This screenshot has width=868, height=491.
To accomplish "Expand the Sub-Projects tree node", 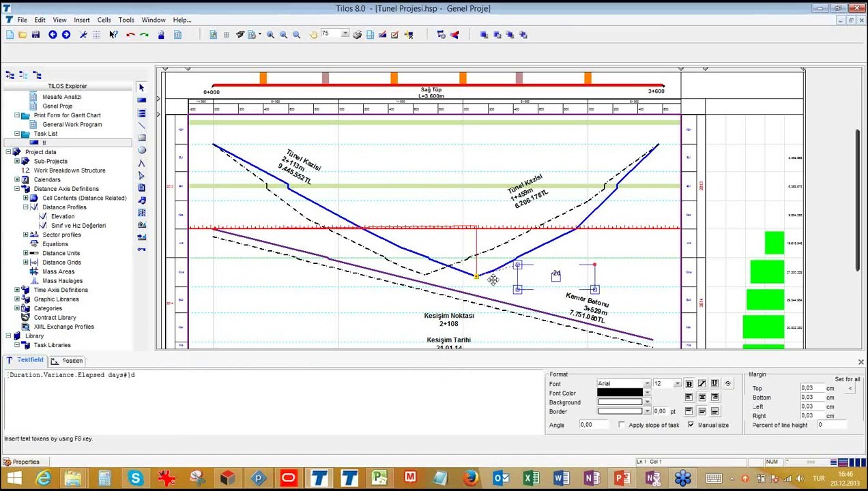I will click(x=17, y=162).
